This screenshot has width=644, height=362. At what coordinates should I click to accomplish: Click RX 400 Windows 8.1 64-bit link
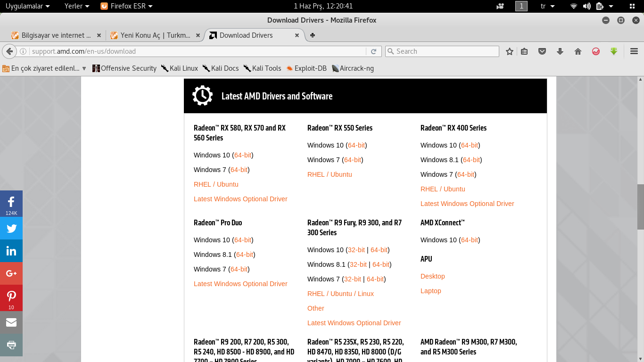point(471,160)
